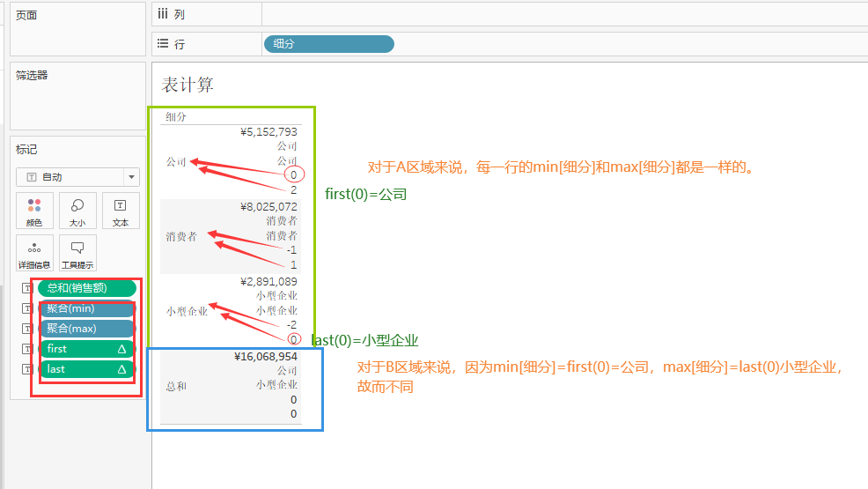The image size is (868, 489).
Task: Click text icon beside first pill
Action: tap(27, 349)
